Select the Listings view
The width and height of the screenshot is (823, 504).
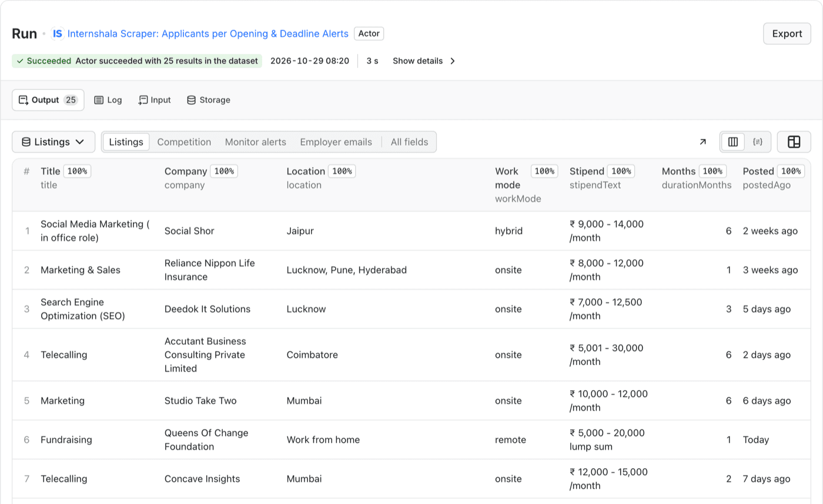126,142
